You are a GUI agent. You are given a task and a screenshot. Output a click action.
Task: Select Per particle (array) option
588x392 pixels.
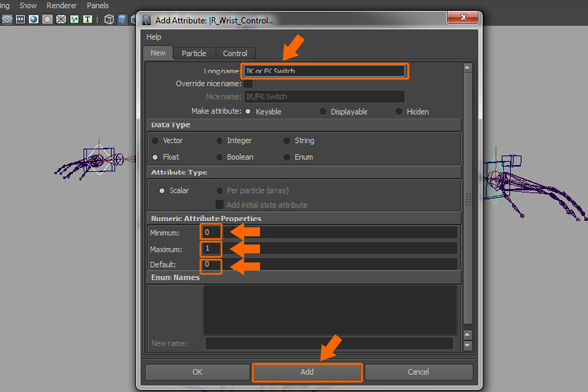[x=220, y=190]
